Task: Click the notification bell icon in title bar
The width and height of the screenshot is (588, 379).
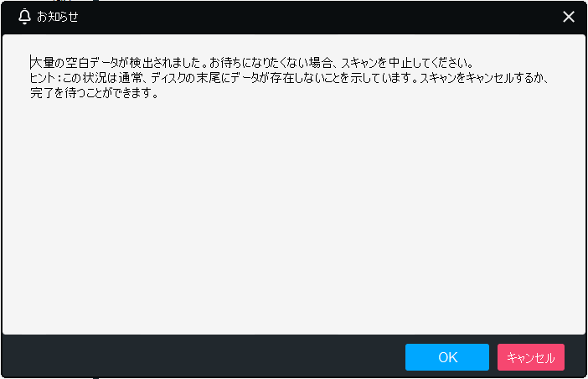Action: click(24, 17)
